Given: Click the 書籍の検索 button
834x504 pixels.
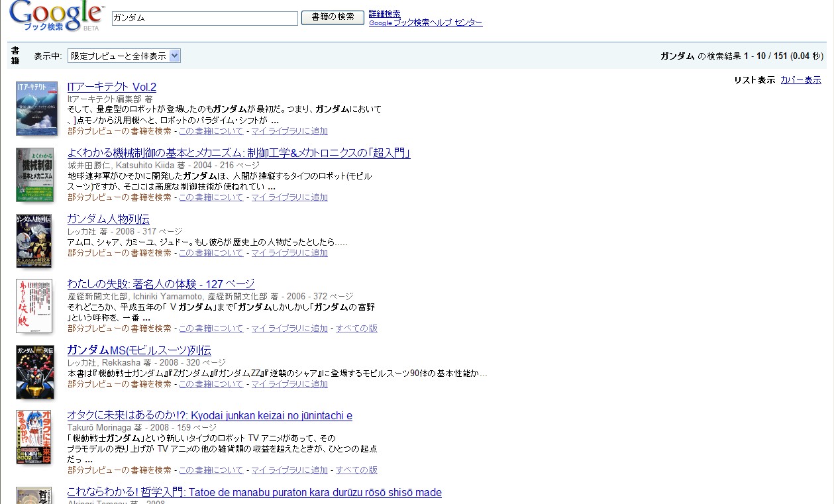Looking at the screenshot, I should tap(333, 17).
